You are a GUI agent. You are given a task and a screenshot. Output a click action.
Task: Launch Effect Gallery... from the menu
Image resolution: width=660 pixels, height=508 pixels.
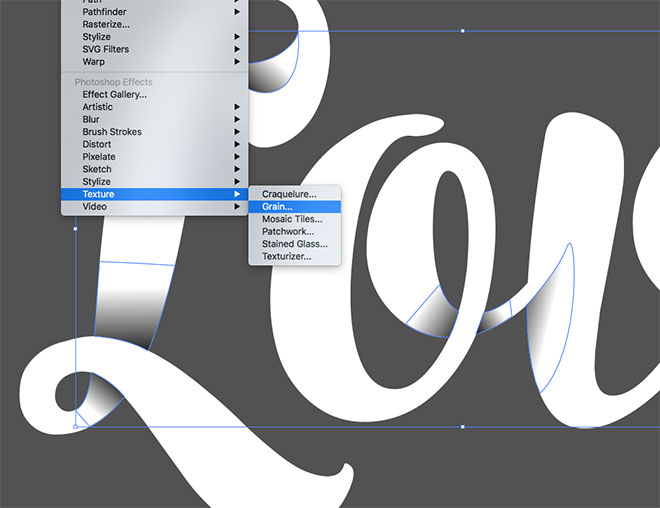click(115, 95)
